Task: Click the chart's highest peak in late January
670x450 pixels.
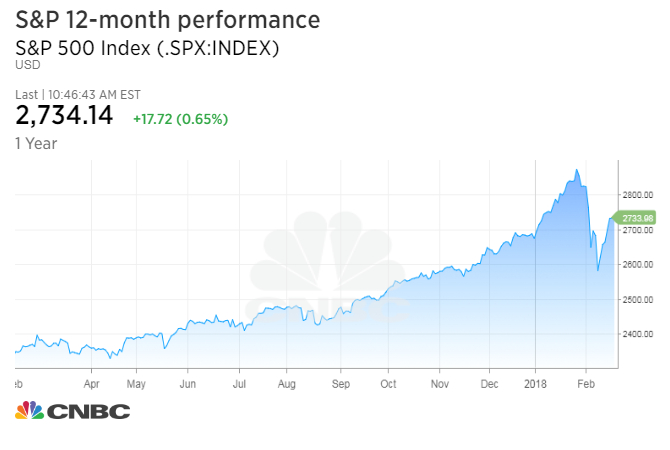Action: (577, 171)
